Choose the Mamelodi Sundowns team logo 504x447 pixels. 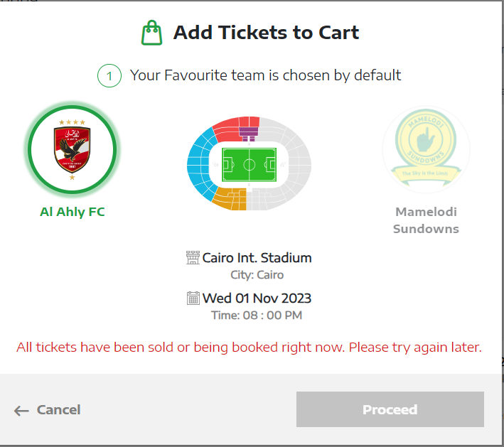coord(426,149)
